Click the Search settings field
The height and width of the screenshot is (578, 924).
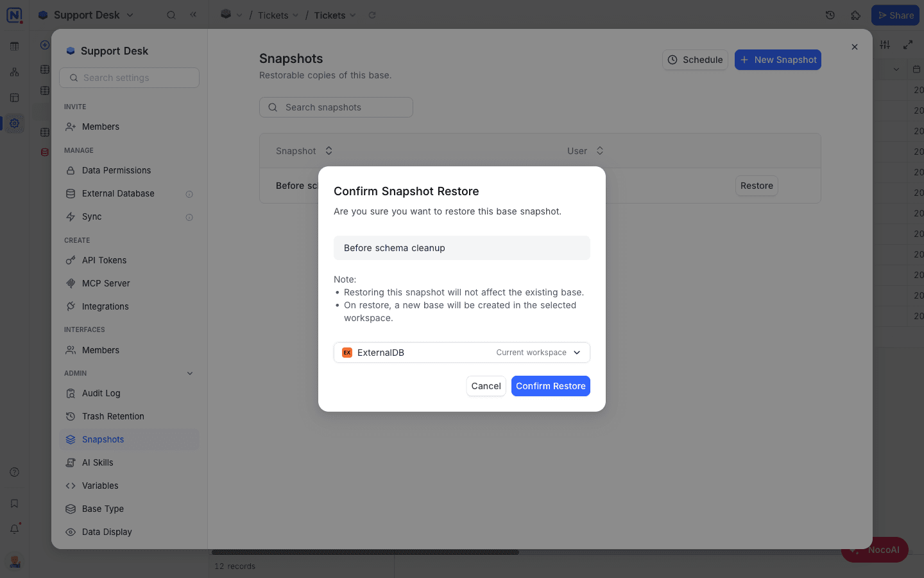tap(129, 78)
